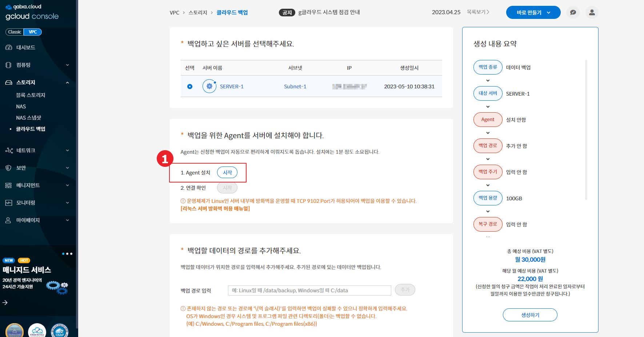Screen dimensions: 644x337
Task: Click the 복구 경로 summary step
Action: point(488,224)
